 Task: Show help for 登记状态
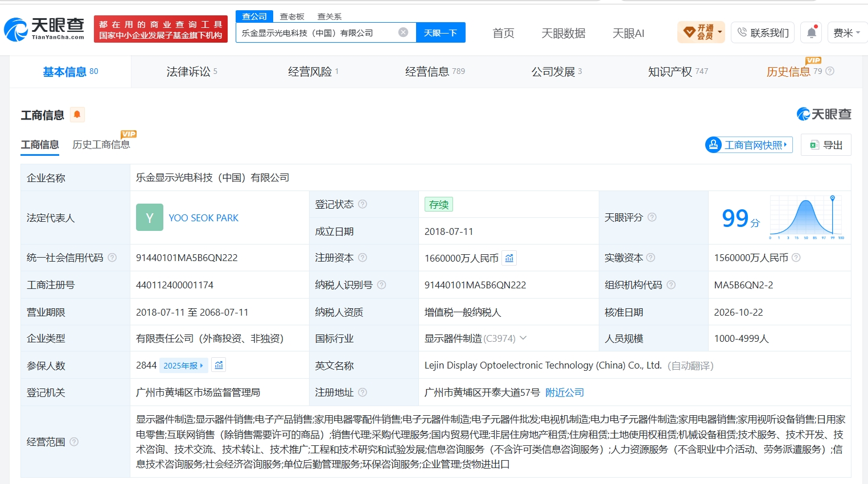point(363,204)
